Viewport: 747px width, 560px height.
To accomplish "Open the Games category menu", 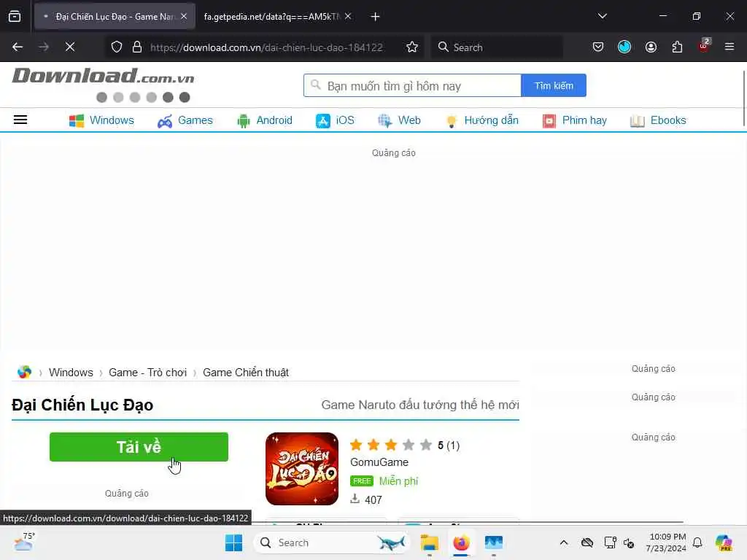I will [x=185, y=120].
